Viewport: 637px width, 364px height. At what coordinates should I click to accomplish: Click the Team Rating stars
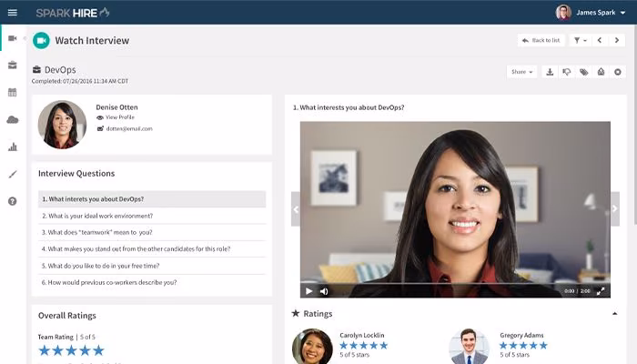71,350
